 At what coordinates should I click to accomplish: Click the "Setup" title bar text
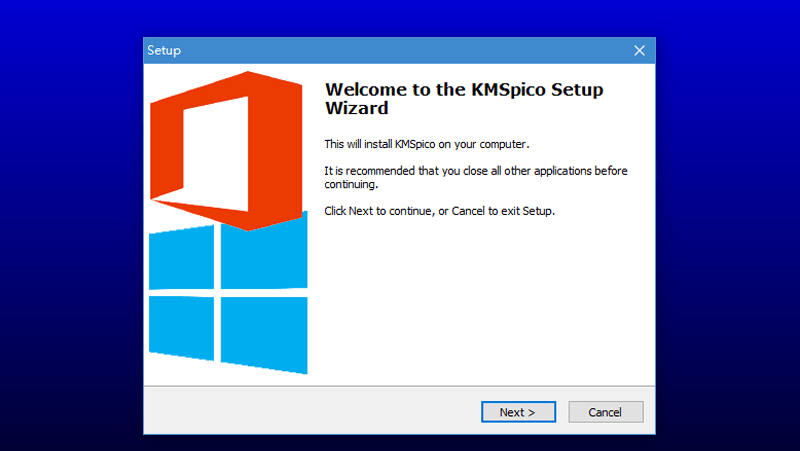pyautogui.click(x=164, y=50)
